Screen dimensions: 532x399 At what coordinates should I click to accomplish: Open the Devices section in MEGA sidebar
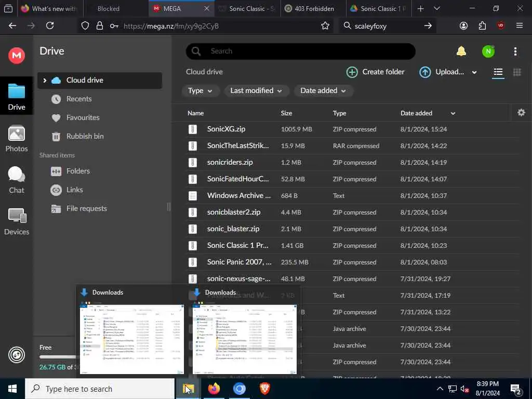point(17,221)
